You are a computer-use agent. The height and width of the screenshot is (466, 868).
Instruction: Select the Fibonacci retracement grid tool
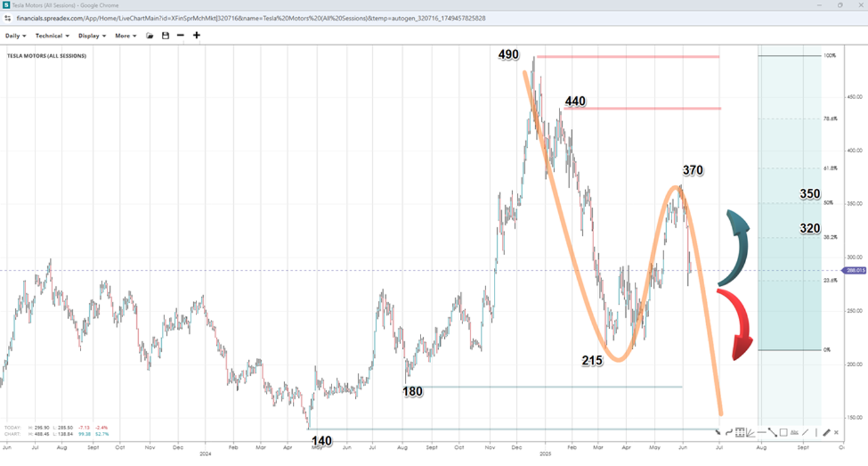[x=740, y=433]
